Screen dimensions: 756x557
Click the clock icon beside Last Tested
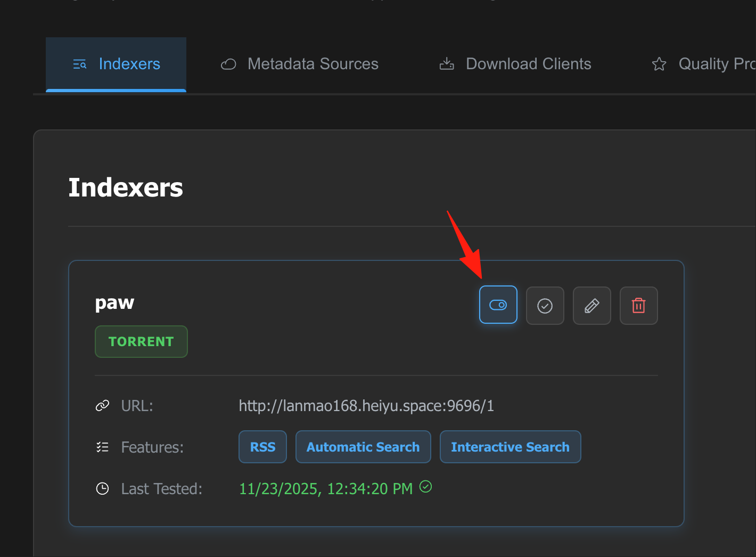102,489
